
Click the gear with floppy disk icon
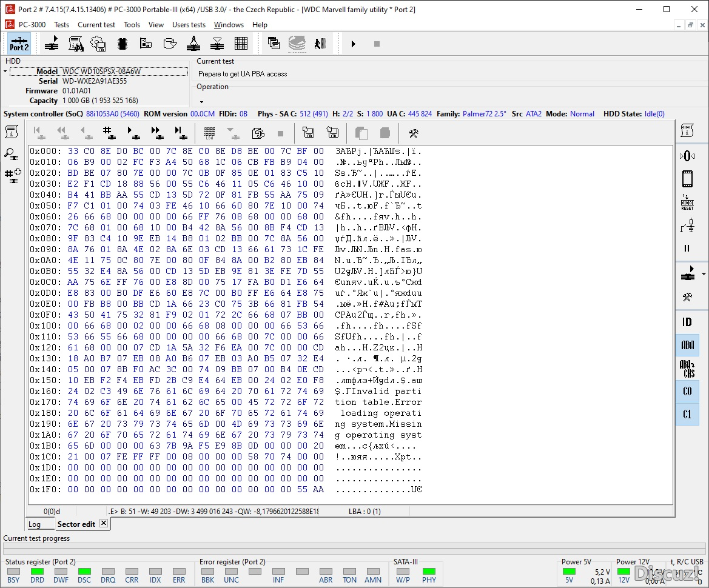(99, 44)
